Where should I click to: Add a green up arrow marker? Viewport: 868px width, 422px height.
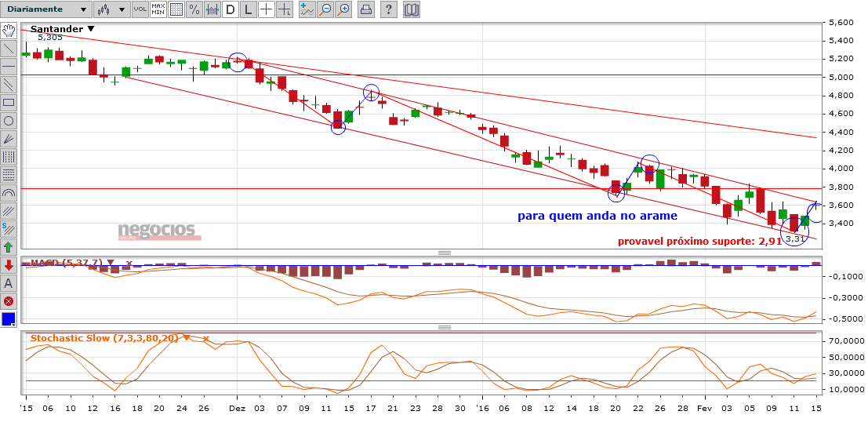point(9,247)
